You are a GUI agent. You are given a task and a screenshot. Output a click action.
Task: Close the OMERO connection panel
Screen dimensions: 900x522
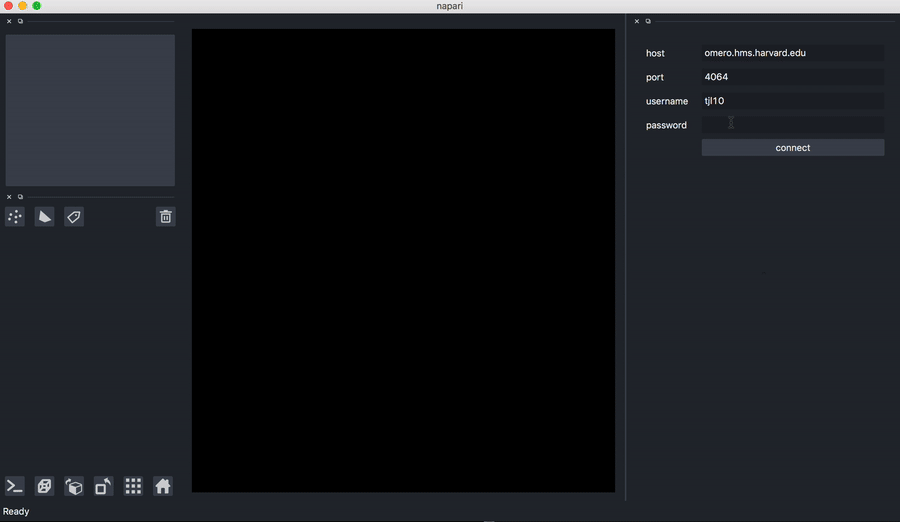pos(637,21)
